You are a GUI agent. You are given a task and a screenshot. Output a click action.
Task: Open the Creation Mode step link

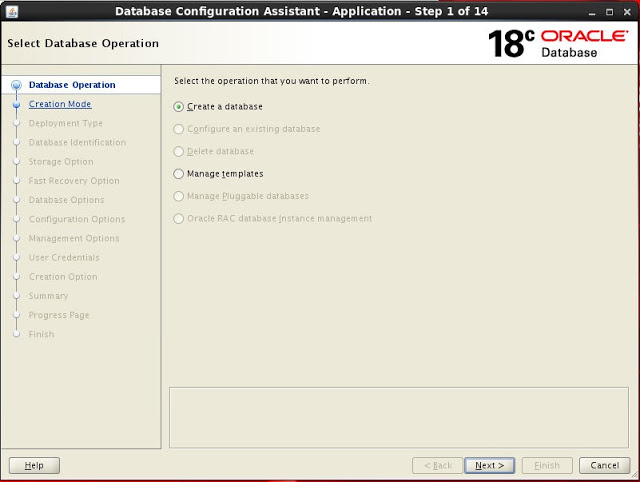click(60, 104)
